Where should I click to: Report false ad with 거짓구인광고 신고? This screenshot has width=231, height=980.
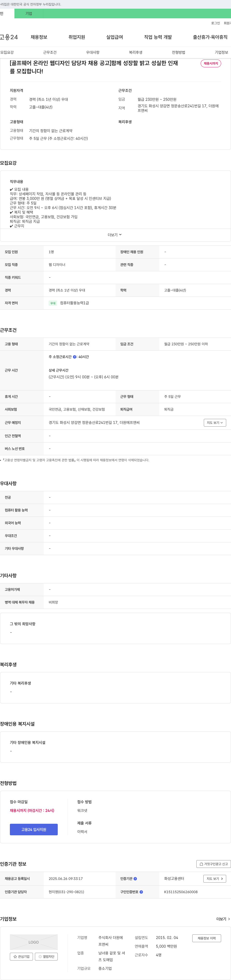click(x=213, y=864)
